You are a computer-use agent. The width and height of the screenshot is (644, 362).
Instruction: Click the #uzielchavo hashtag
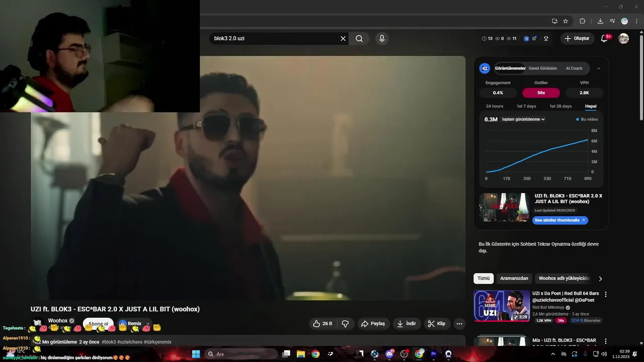pyautogui.click(x=130, y=342)
